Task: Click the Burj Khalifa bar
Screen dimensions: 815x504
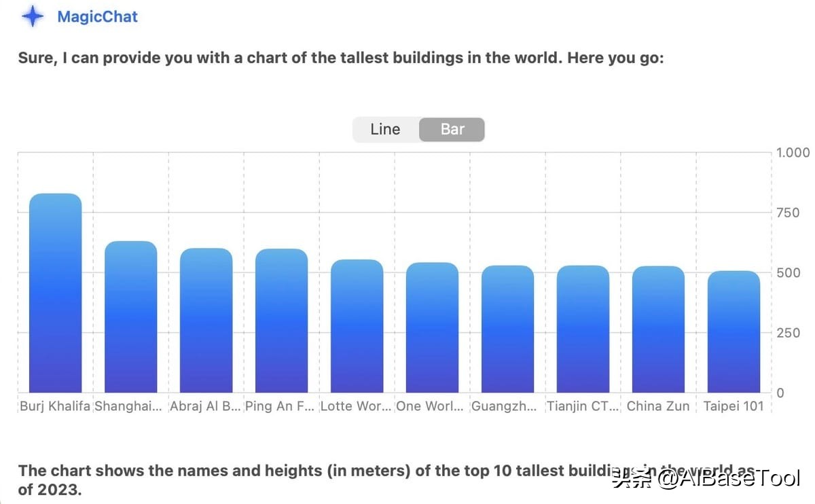Action: point(55,293)
